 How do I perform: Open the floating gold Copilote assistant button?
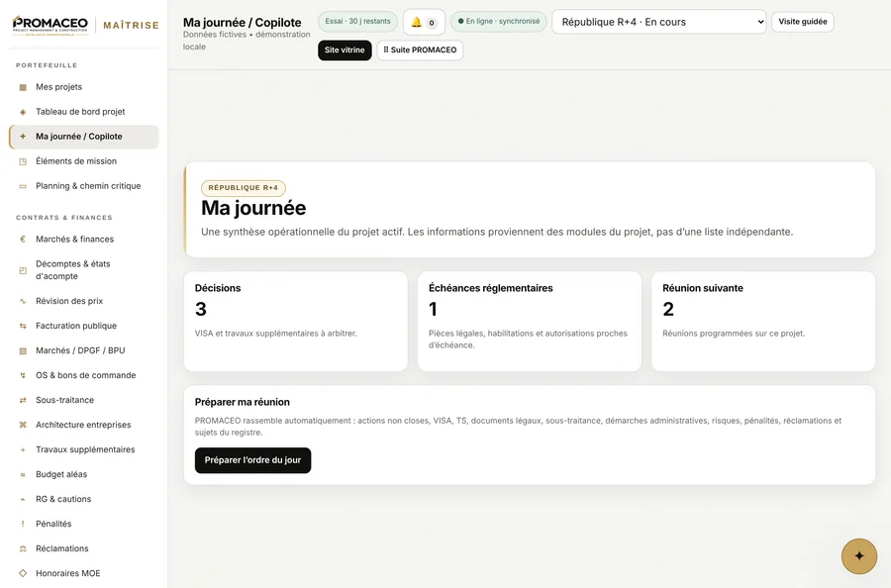pos(858,556)
